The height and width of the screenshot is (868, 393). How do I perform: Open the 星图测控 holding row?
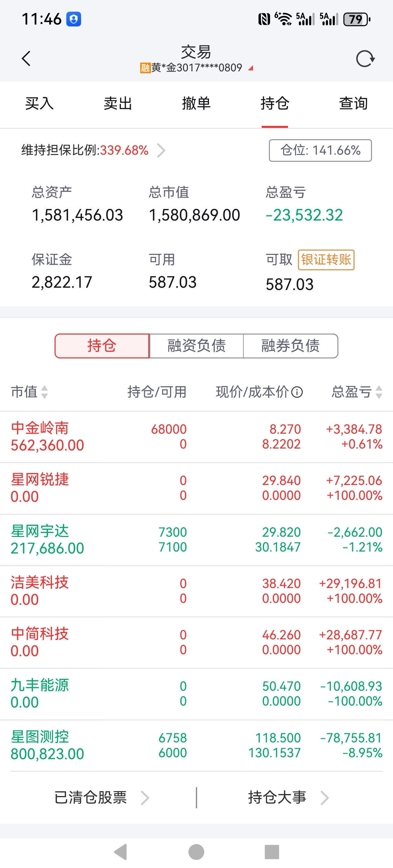[x=196, y=745]
